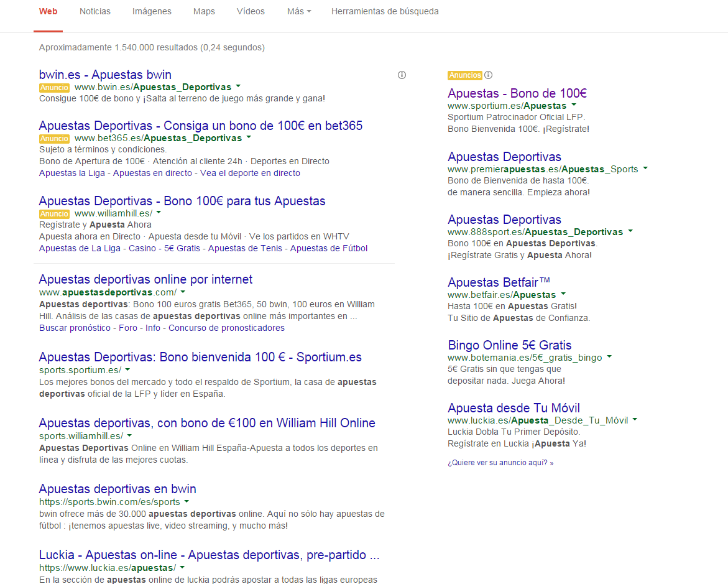Expand the arrow next to www.apuestasdeportivas.com/
The image size is (728, 584).
click(x=183, y=292)
